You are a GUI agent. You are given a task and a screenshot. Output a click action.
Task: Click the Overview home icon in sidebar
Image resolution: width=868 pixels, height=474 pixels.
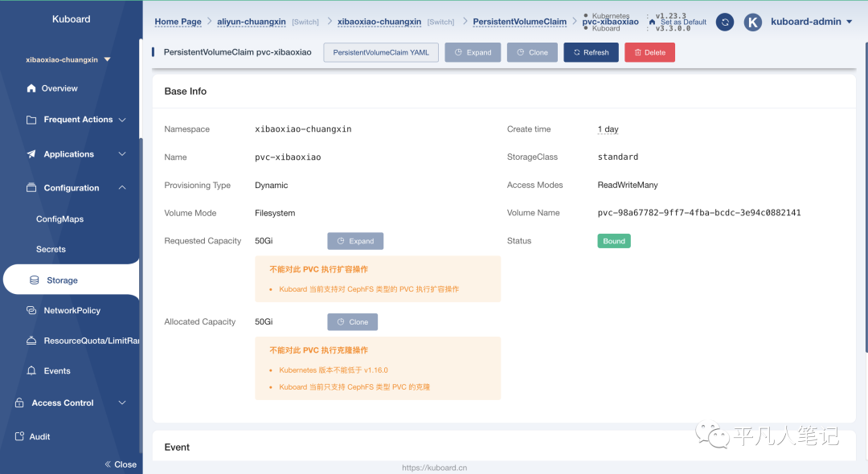point(31,88)
